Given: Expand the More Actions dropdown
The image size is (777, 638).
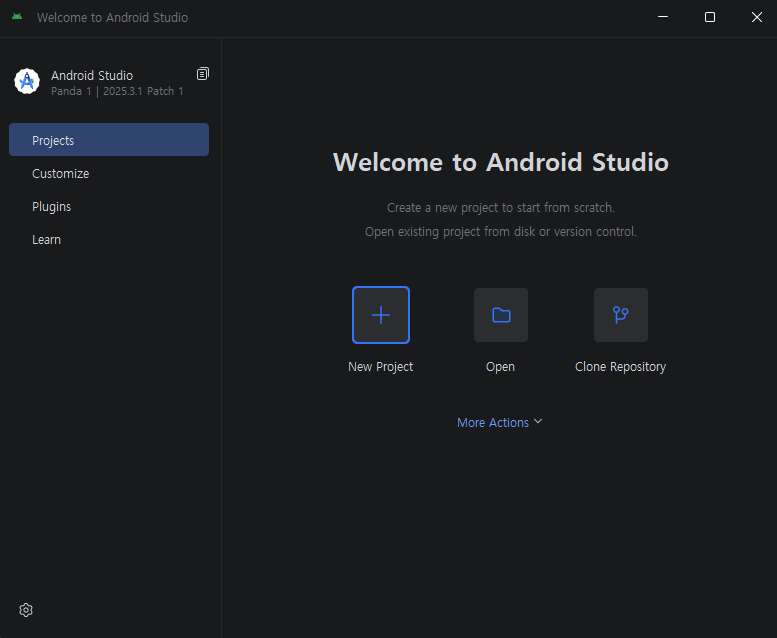Looking at the screenshot, I should coord(500,422).
